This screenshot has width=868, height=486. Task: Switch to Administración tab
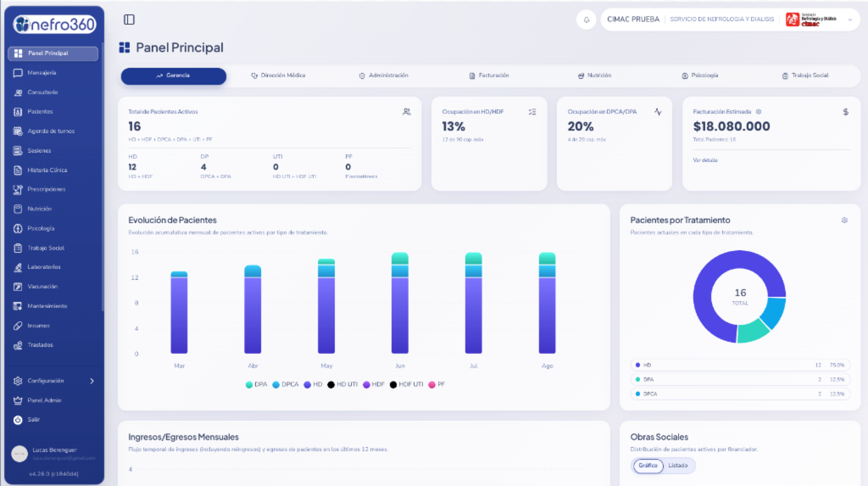[384, 75]
